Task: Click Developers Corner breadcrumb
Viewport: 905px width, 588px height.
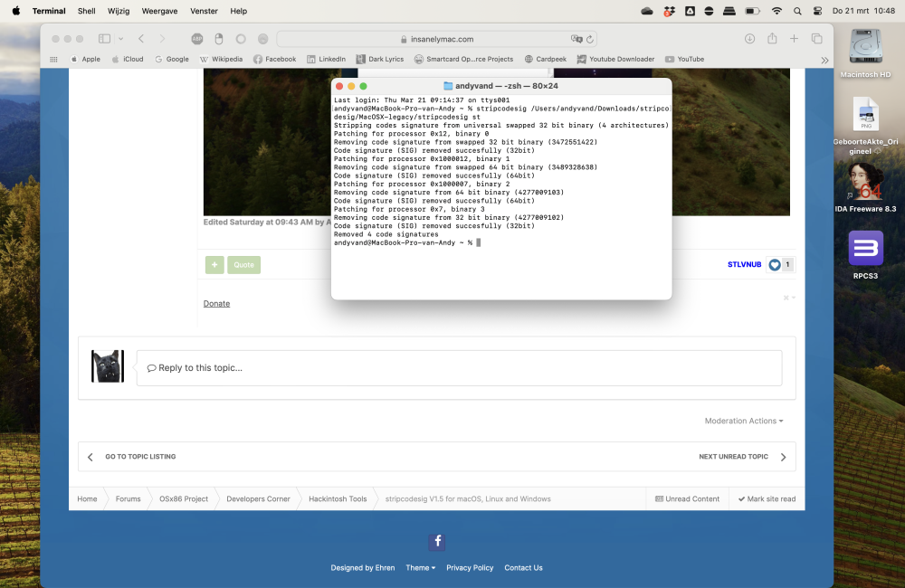Action: pyautogui.click(x=258, y=499)
